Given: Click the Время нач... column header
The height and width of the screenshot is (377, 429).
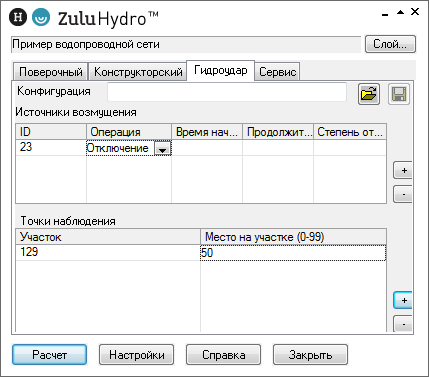Looking at the screenshot, I should click(x=207, y=132).
